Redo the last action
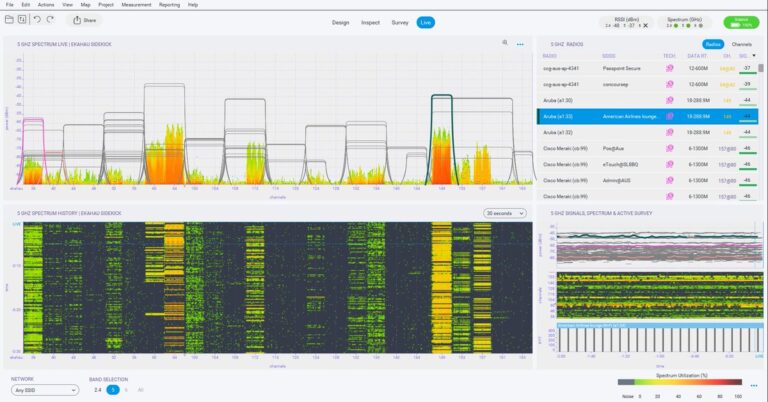This screenshot has width=768, height=402. 50,20
